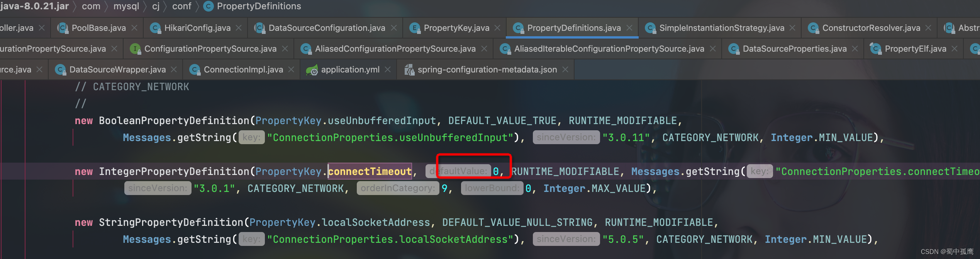This screenshot has height=259, width=980.
Task: Close spring-configuration-metadata.json tab
Action: pos(565,70)
